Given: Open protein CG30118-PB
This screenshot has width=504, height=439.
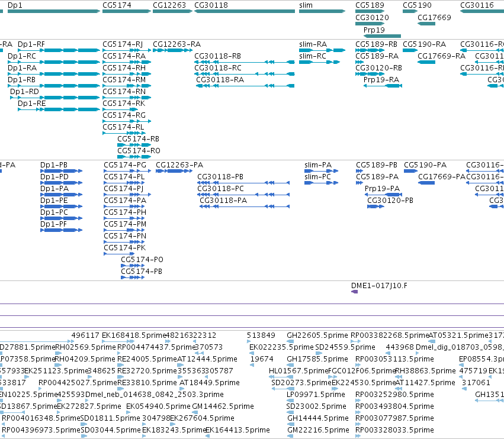Looking at the screenshot, I should pyautogui.click(x=220, y=177).
